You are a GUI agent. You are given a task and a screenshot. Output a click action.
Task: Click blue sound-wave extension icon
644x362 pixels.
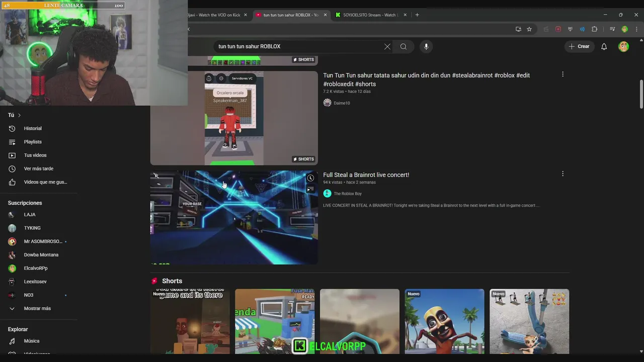tap(582, 29)
